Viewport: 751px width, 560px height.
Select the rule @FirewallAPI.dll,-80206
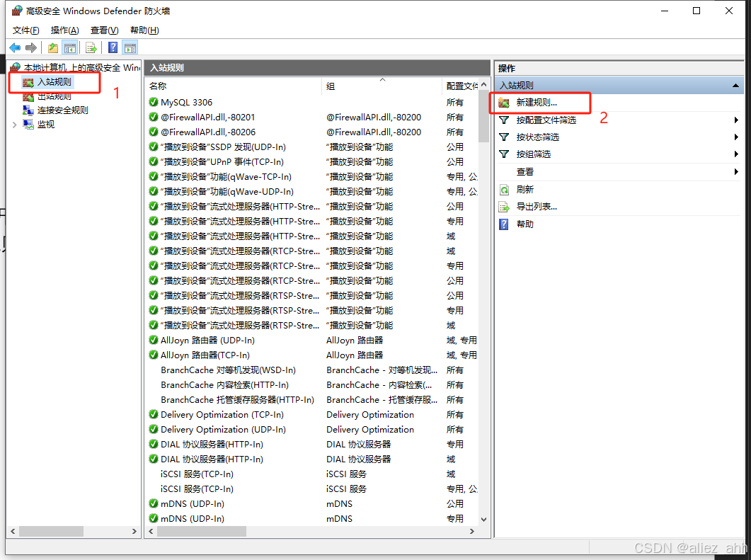208,132
